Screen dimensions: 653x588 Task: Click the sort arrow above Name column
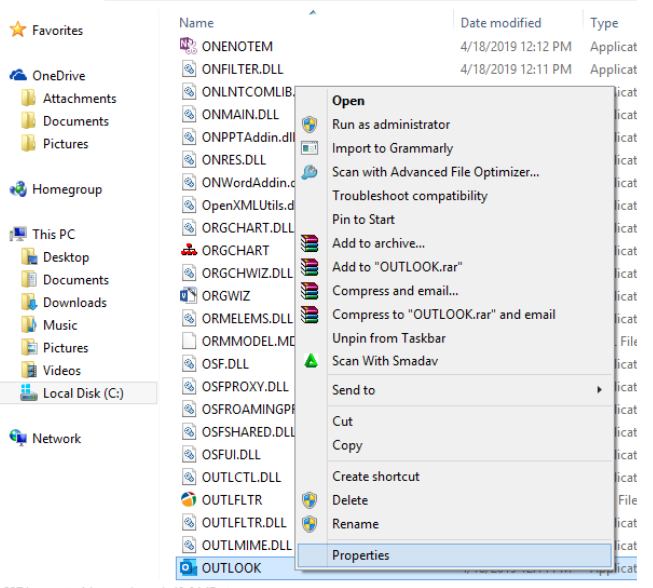(x=313, y=12)
